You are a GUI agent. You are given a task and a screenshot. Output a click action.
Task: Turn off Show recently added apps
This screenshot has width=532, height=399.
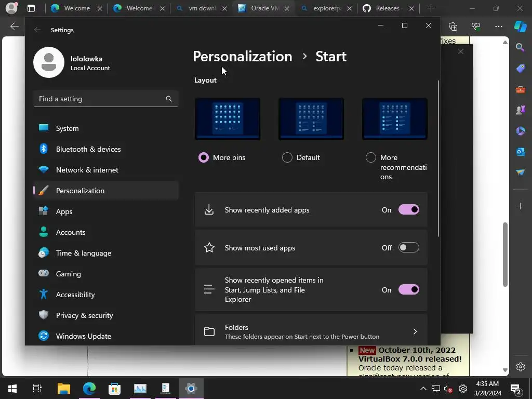coord(408,210)
